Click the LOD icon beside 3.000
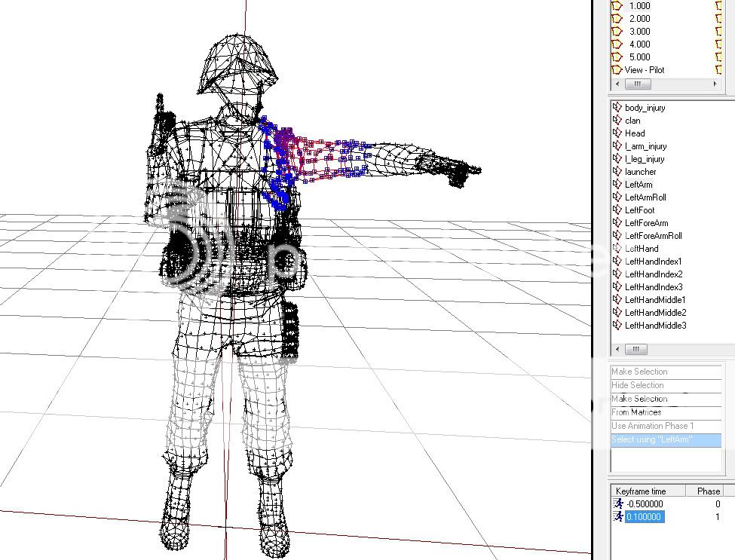The width and height of the screenshot is (735, 560). coord(617,32)
